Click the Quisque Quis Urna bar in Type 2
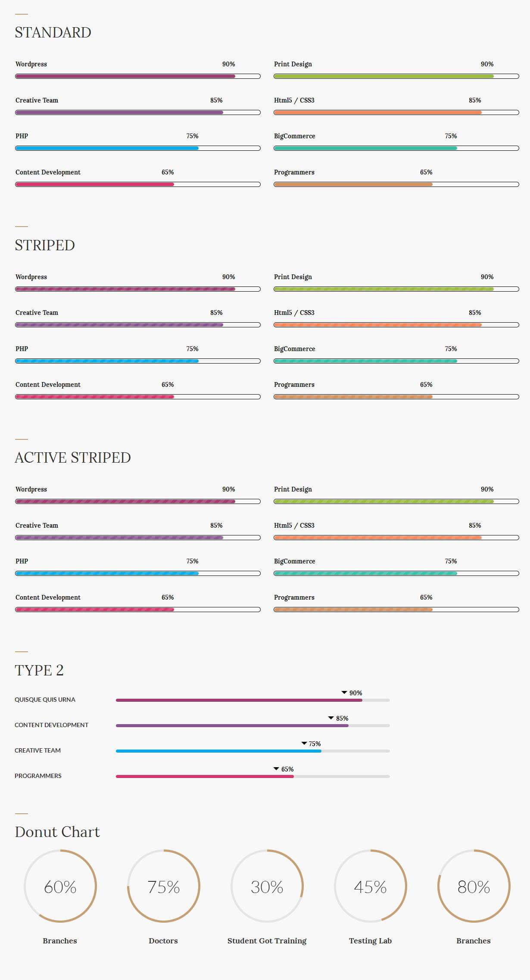 pos(253,700)
